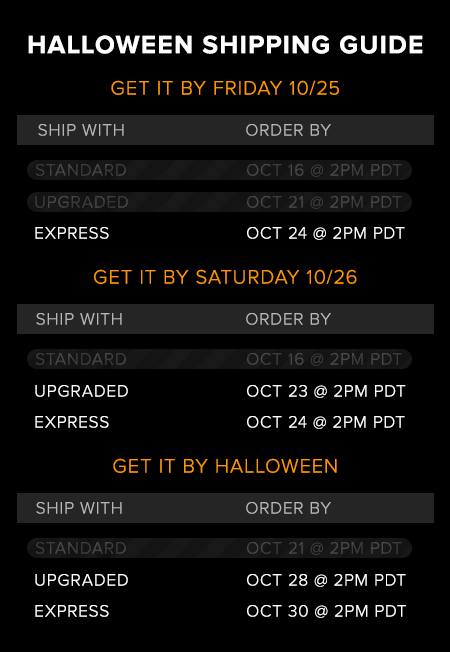
Task: Click Oct 23 @ 2PM PDT deadline
Action: point(326,391)
